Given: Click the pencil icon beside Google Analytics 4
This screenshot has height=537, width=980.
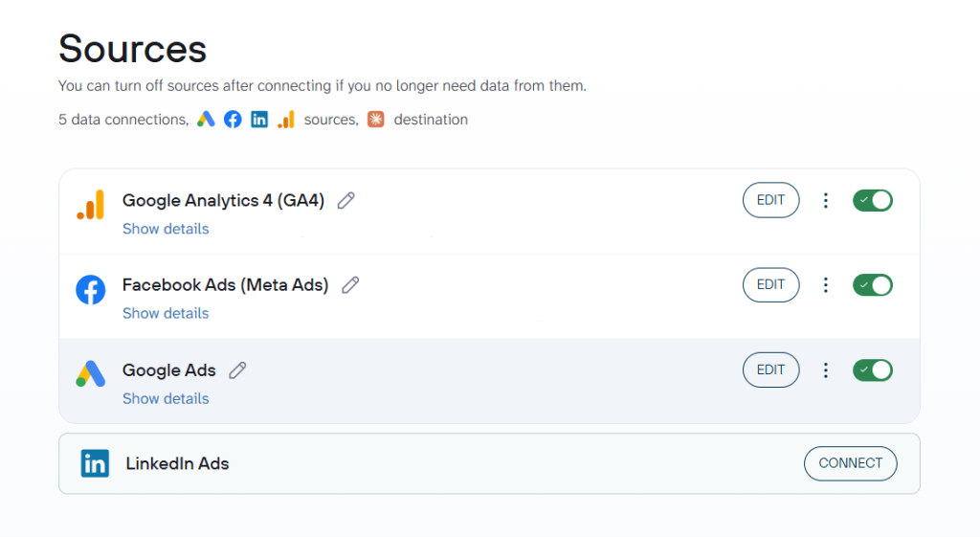Looking at the screenshot, I should [346, 201].
